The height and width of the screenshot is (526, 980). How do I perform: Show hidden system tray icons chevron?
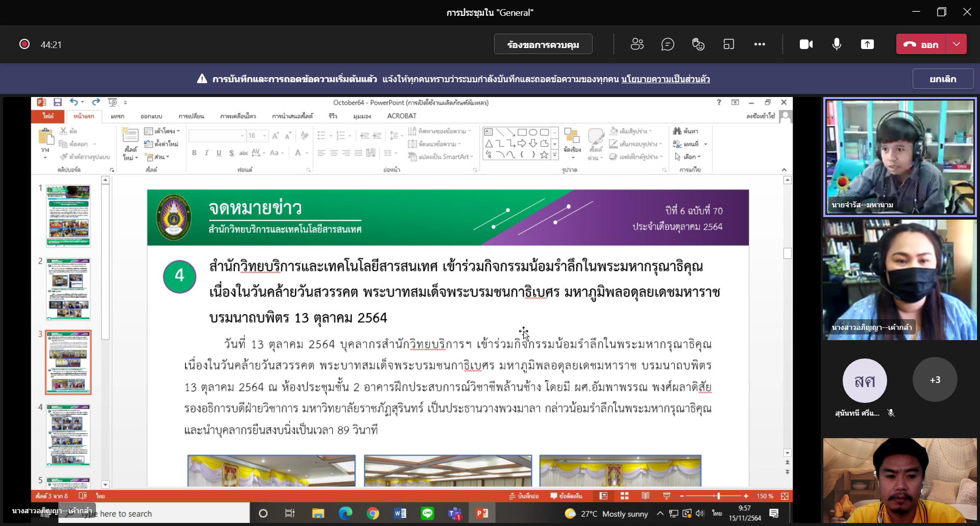pos(660,513)
